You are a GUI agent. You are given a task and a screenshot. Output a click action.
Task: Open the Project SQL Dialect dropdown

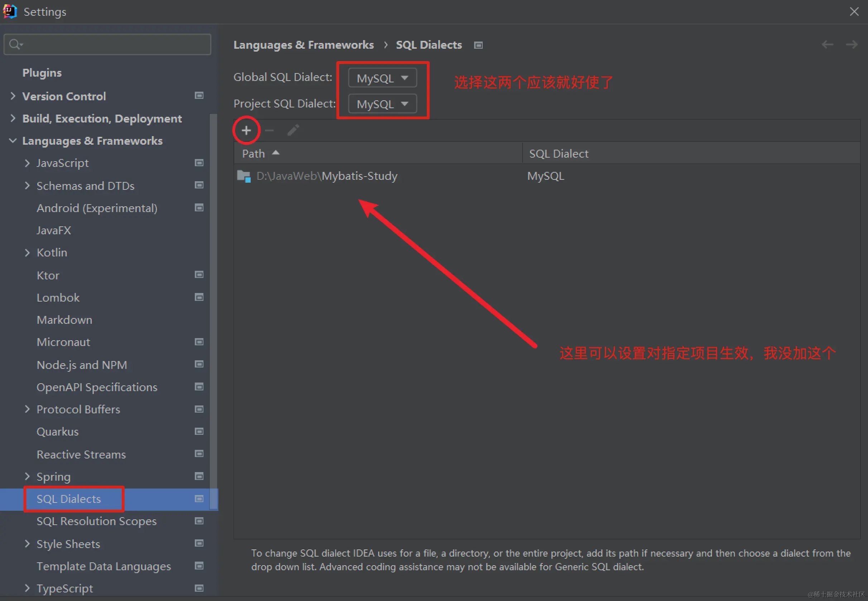[382, 104]
